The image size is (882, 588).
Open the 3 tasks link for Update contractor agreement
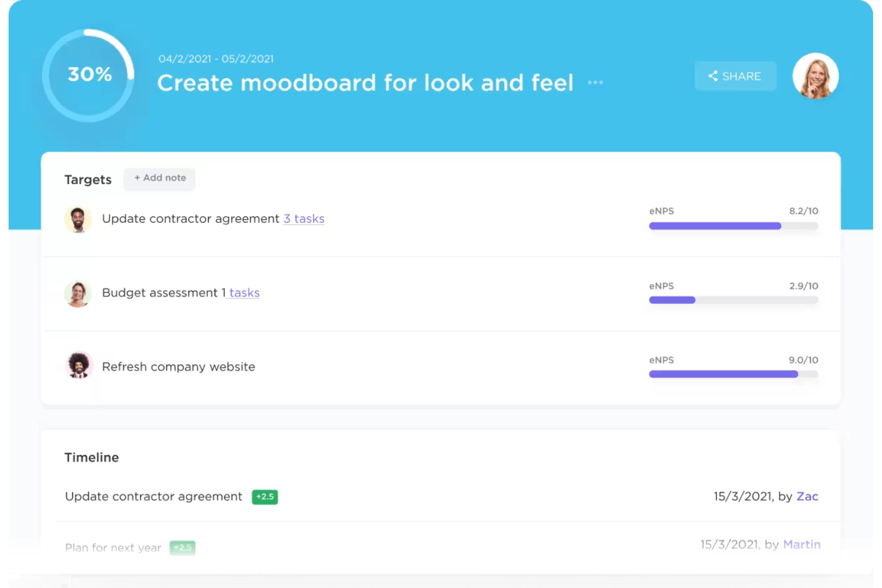click(304, 219)
